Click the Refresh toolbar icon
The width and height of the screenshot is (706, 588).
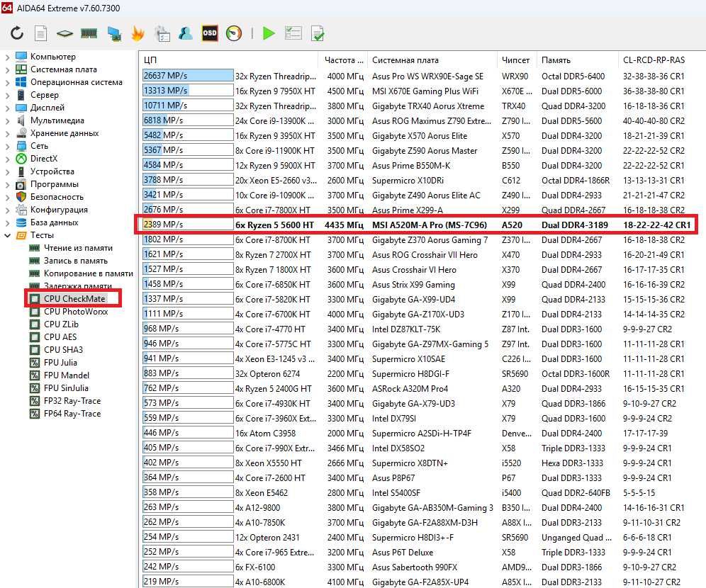17,33
